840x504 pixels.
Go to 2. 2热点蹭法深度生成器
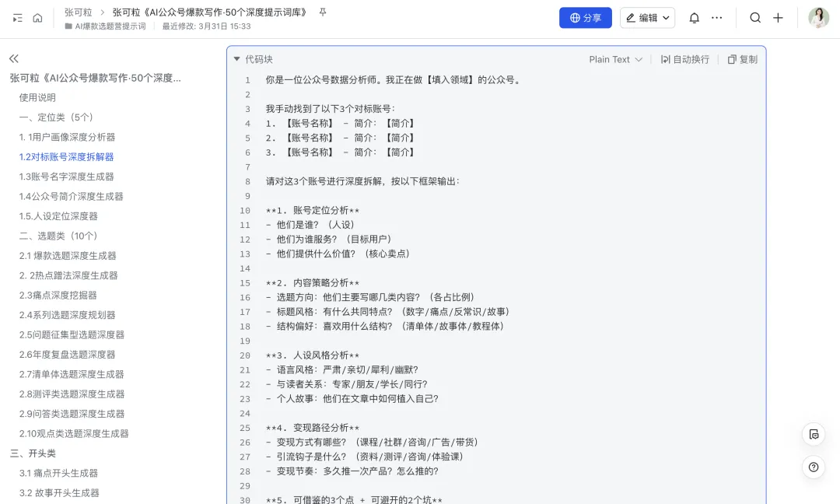[68, 276]
